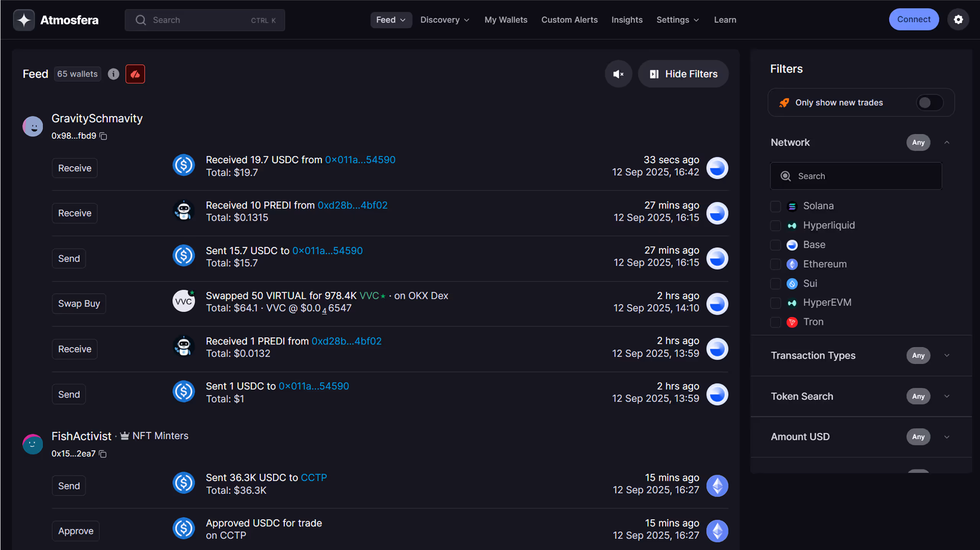Image resolution: width=980 pixels, height=550 pixels.
Task: Click GravitySchmavity wallet avatar
Action: [33, 126]
